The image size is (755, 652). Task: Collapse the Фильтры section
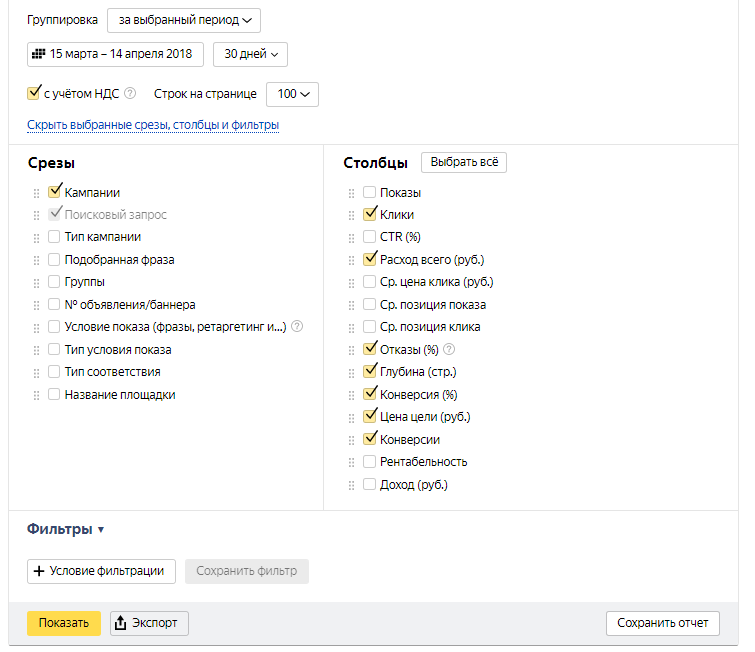(66, 529)
